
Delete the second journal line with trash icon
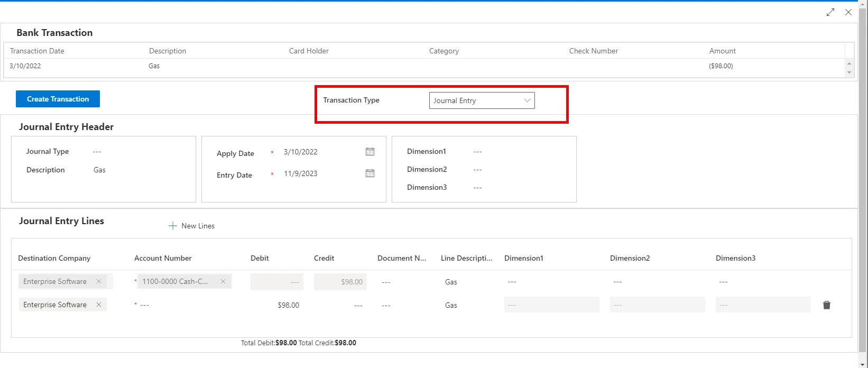pyautogui.click(x=827, y=305)
